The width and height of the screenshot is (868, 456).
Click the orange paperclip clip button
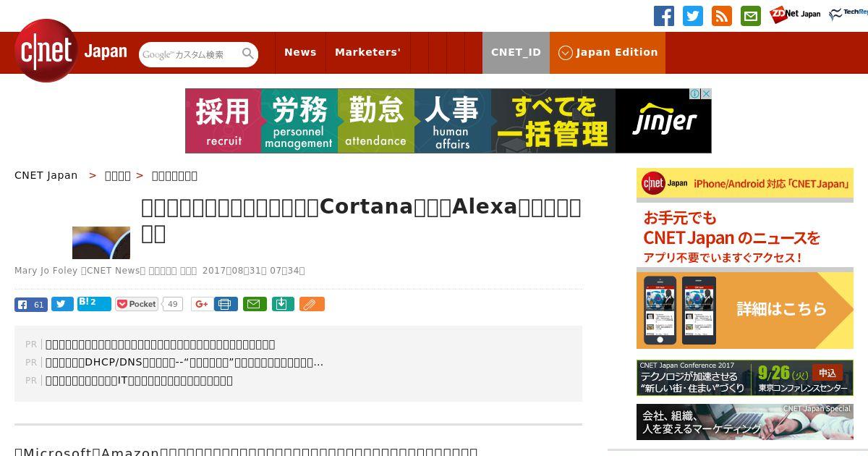click(312, 304)
